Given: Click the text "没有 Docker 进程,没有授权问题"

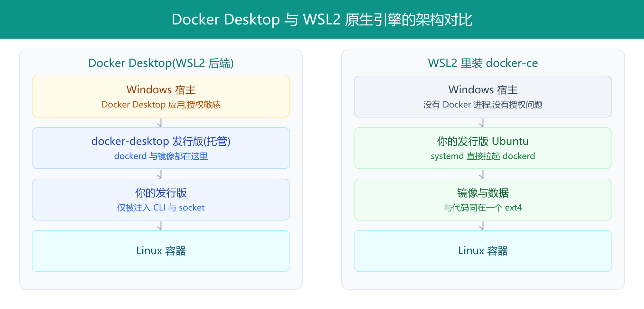Looking at the screenshot, I should tap(483, 105).
